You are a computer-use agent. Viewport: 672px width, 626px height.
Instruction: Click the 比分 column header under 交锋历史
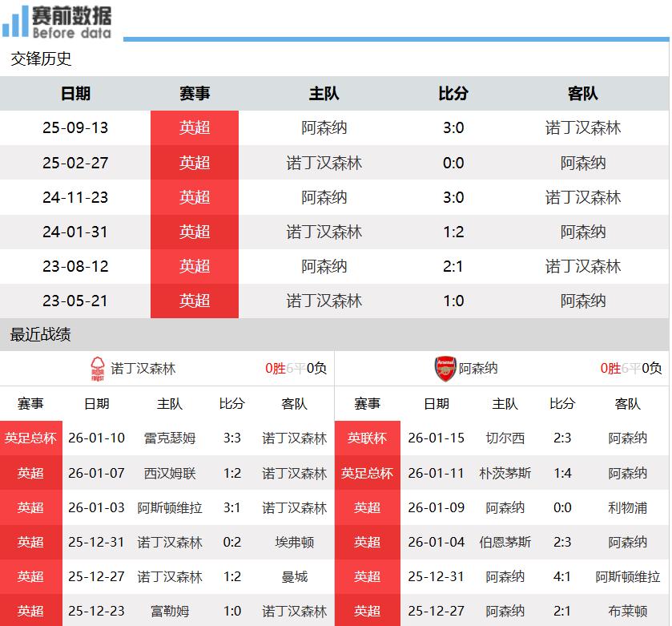[x=453, y=94]
